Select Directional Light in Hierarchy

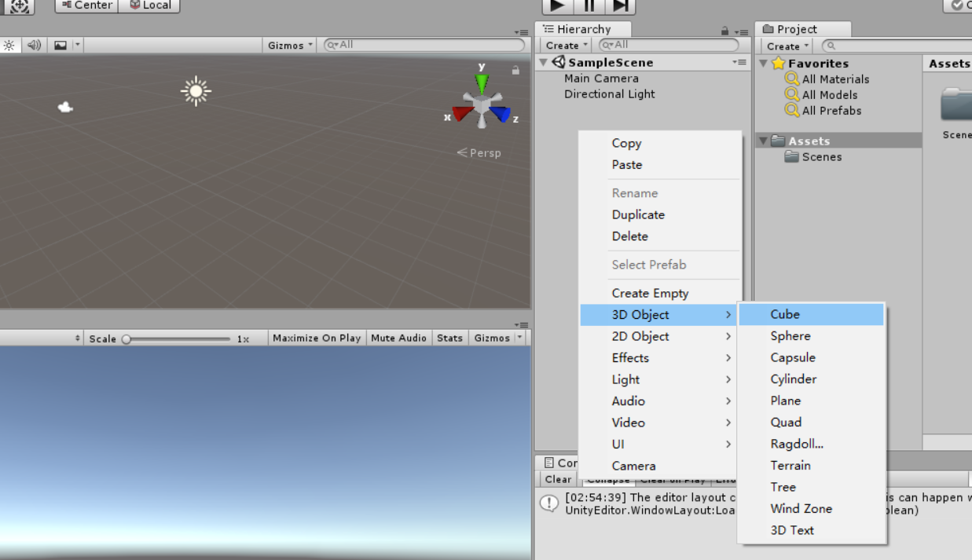tap(609, 94)
